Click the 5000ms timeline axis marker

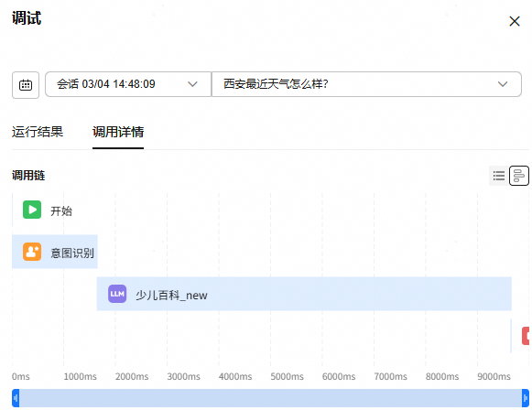pos(287,377)
